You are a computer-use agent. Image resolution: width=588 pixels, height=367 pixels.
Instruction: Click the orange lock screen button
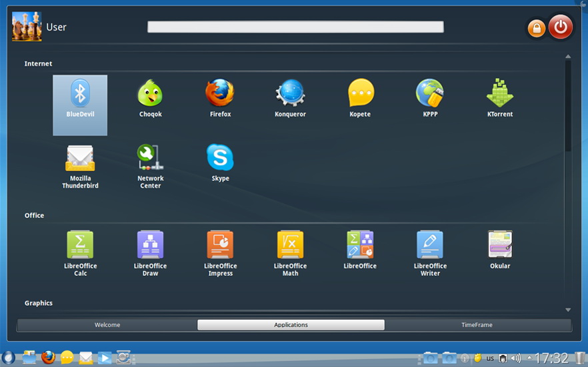point(537,28)
